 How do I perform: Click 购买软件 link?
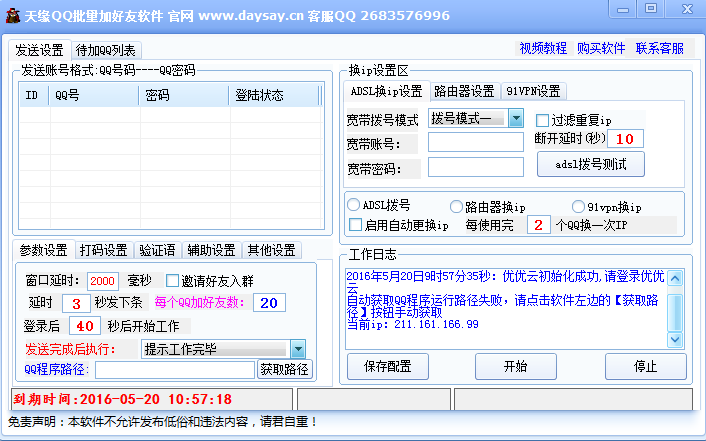(601, 48)
